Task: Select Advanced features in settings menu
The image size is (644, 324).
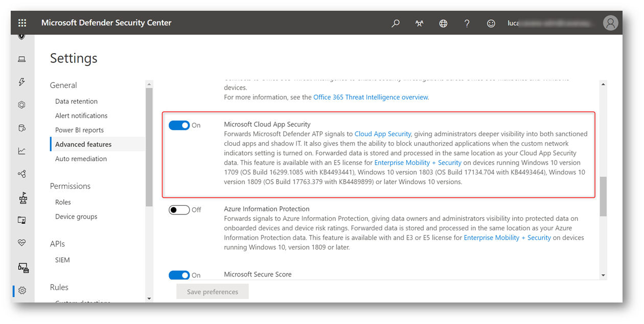Action: (x=83, y=144)
